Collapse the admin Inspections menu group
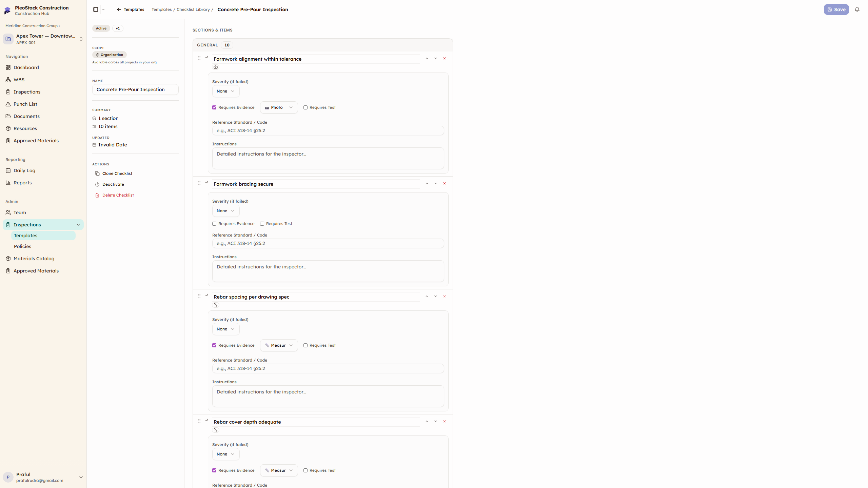 click(78, 225)
